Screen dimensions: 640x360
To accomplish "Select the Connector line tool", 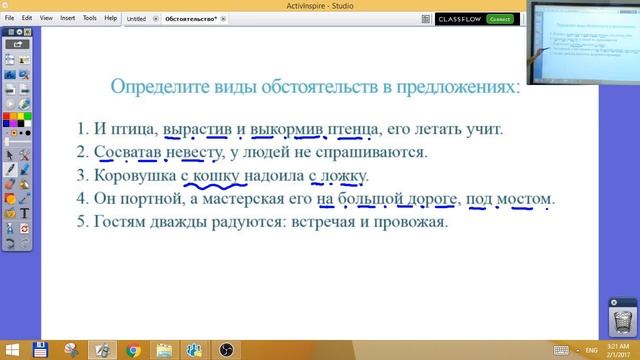I will (24, 199).
